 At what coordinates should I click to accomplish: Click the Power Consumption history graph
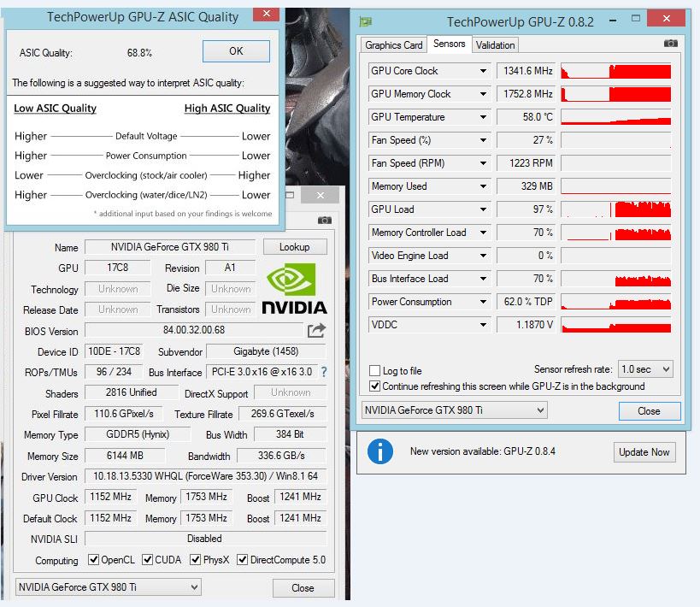tap(616, 302)
